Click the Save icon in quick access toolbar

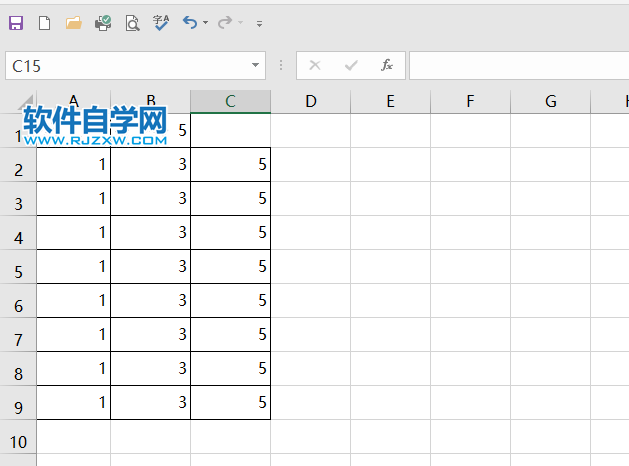click(x=16, y=23)
